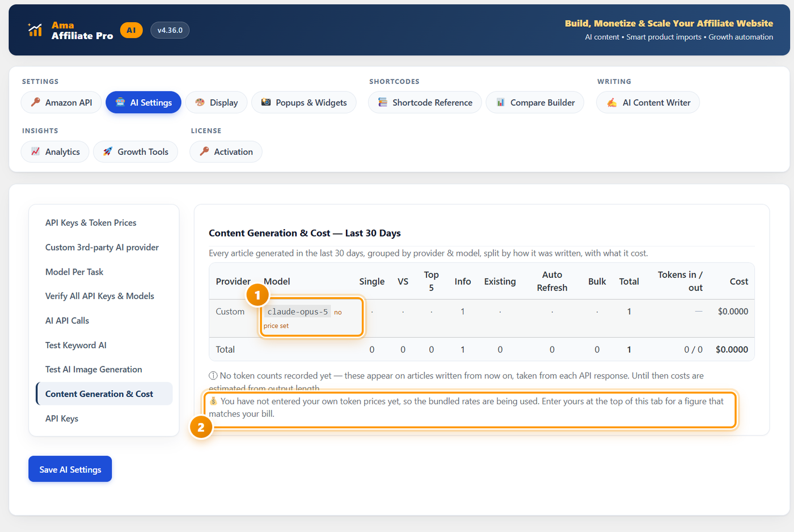Image resolution: width=794 pixels, height=532 pixels.
Task: Click the Auto Refresh column header
Action: [552, 281]
